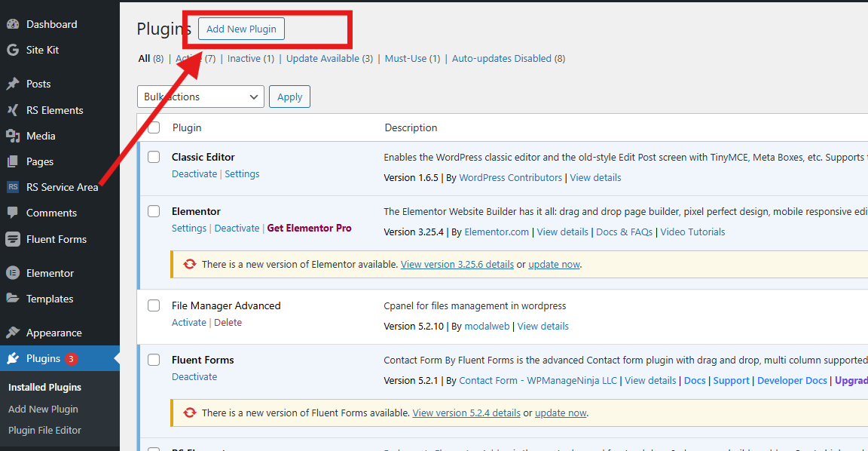This screenshot has width=868, height=451.
Task: Open Fluent Forms Developer Docs link
Action: 792,381
